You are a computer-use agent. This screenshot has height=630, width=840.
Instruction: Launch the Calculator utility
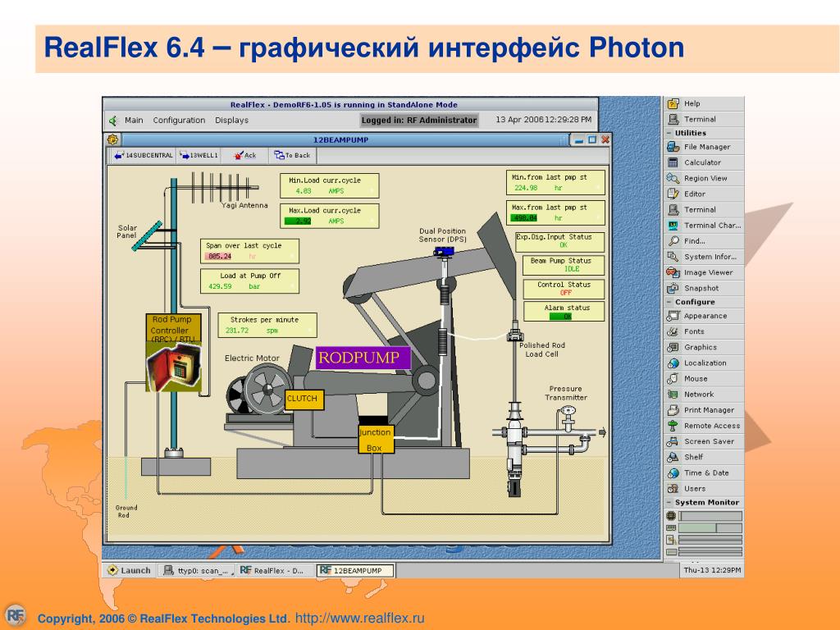pyautogui.click(x=704, y=162)
